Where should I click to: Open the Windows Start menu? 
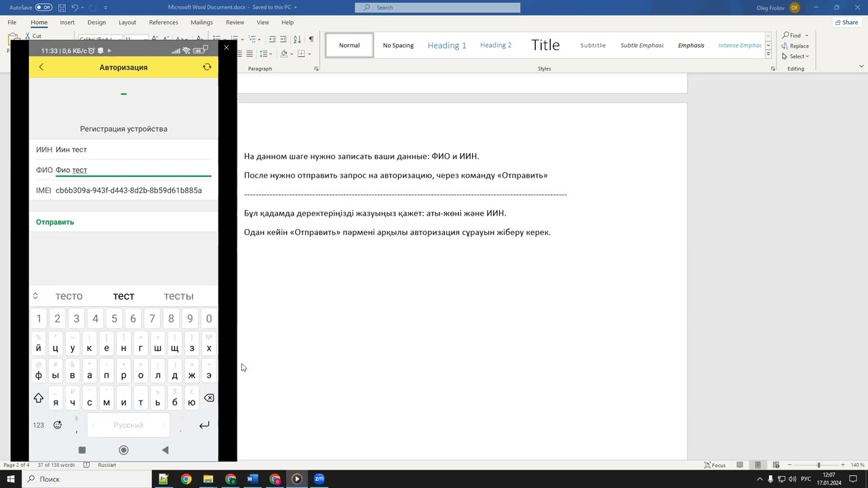pyautogui.click(x=11, y=479)
